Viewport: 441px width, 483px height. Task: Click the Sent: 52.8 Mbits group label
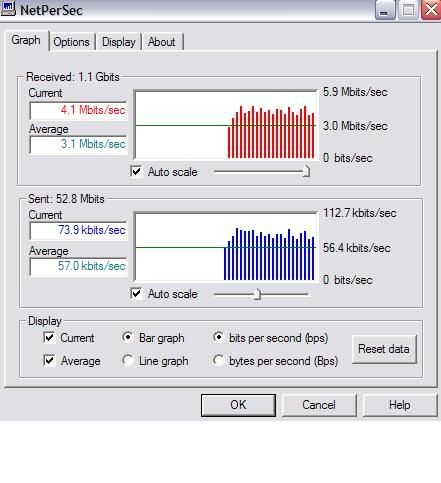point(66,199)
